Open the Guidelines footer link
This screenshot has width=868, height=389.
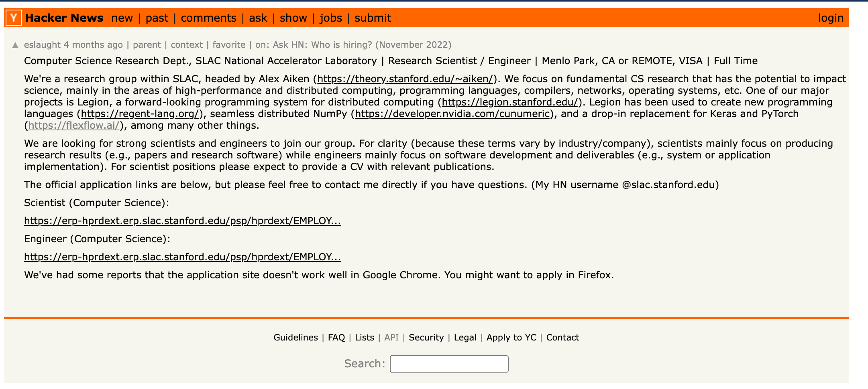(295, 338)
